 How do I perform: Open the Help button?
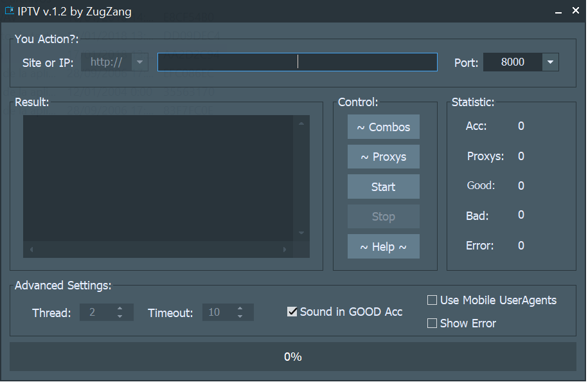383,247
